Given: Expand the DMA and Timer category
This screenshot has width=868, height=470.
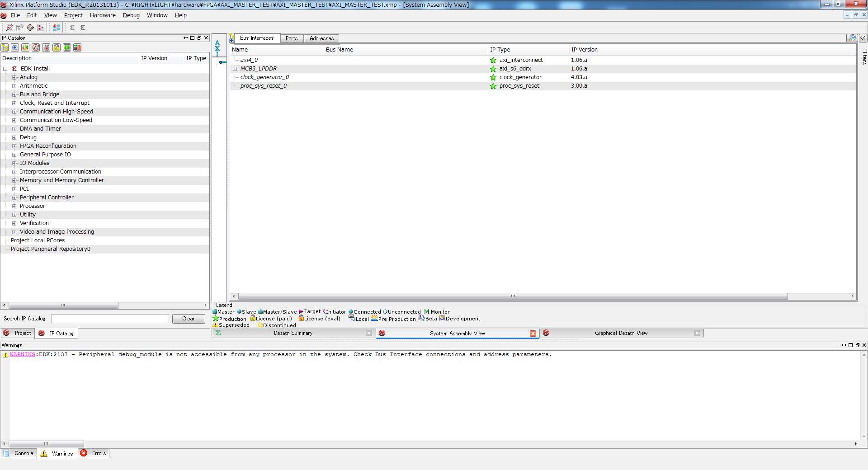Looking at the screenshot, I should pyautogui.click(x=14, y=129).
